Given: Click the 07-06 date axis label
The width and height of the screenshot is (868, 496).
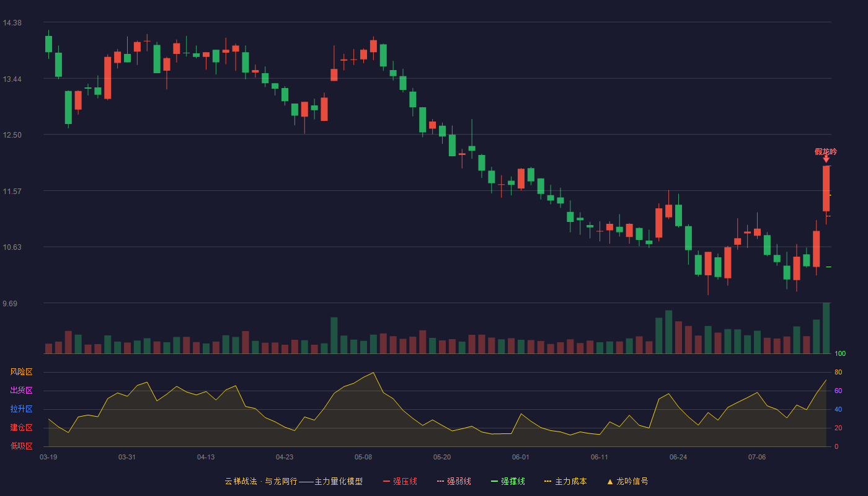Looking at the screenshot, I should 757,457.
